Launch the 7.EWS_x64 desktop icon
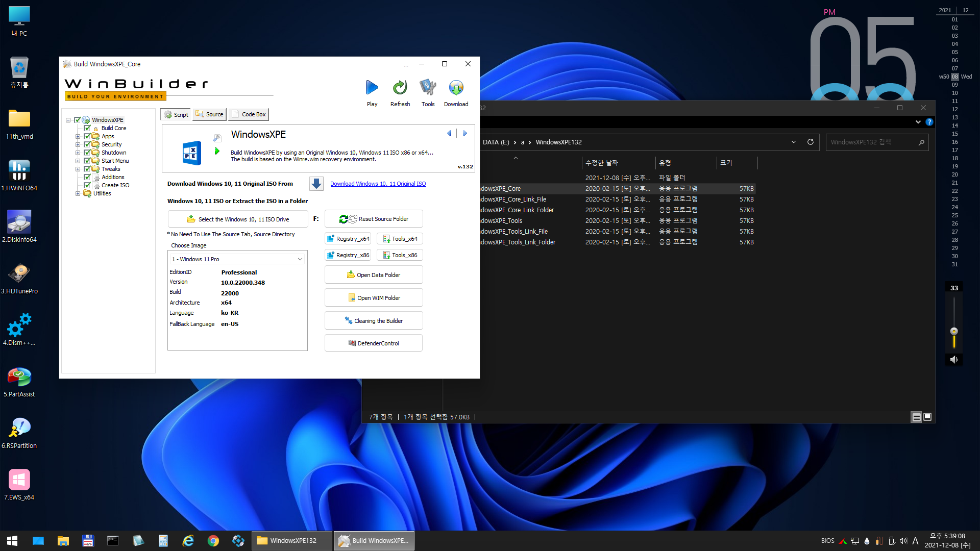This screenshot has width=980, height=551. pyautogui.click(x=19, y=485)
